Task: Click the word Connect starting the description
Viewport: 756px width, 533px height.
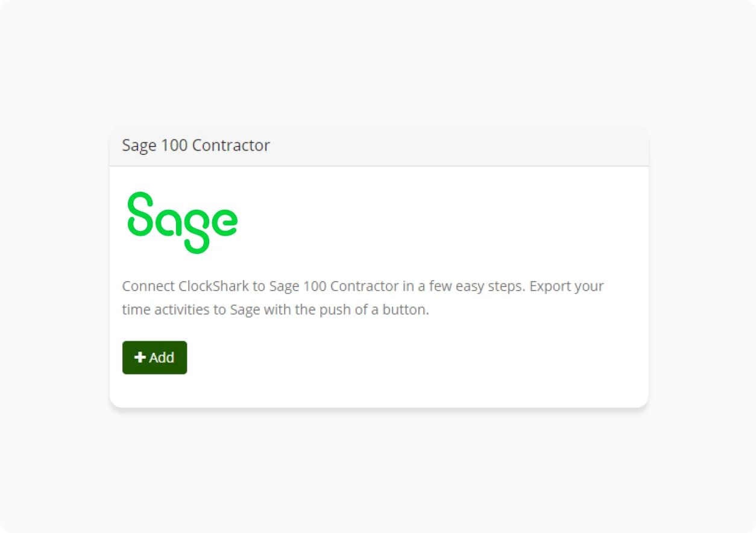Action: (148, 286)
